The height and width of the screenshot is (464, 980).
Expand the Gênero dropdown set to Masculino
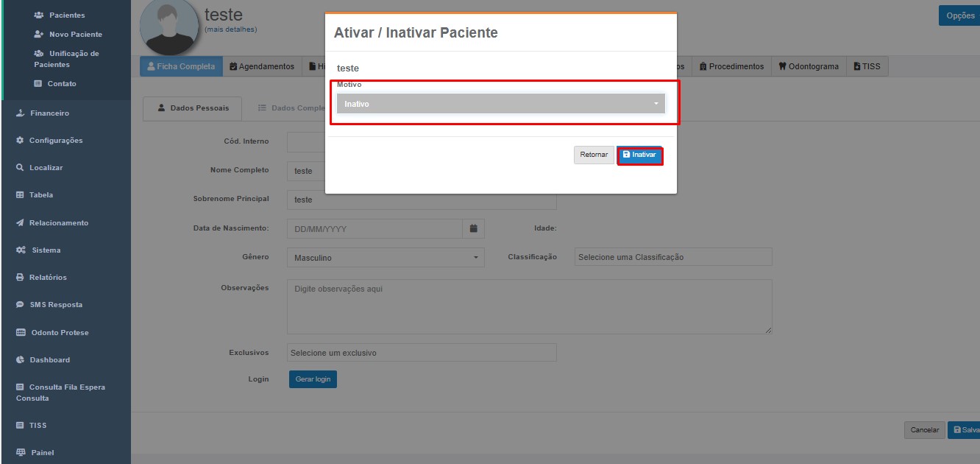(x=385, y=258)
